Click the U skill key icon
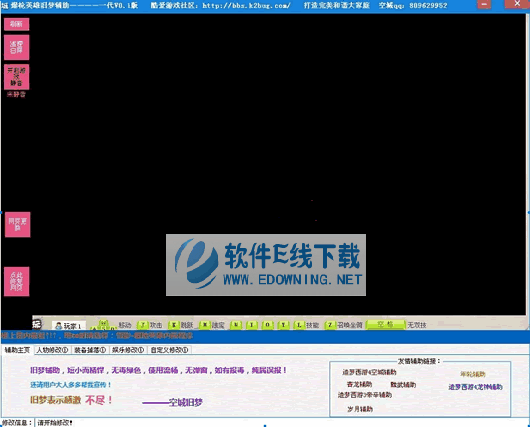 (236, 325)
